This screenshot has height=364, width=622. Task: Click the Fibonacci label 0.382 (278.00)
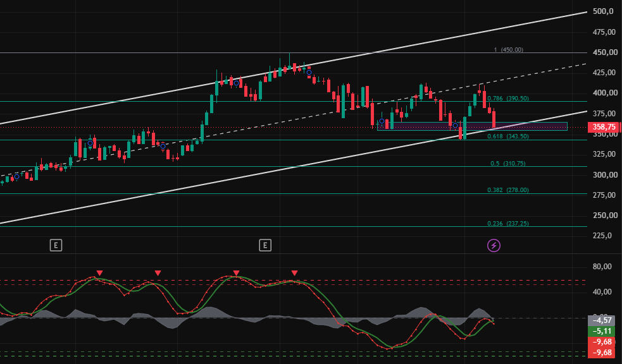[x=508, y=190]
